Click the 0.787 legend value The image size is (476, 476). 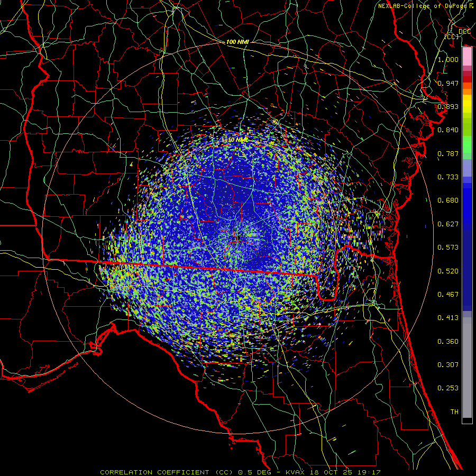pos(448,153)
